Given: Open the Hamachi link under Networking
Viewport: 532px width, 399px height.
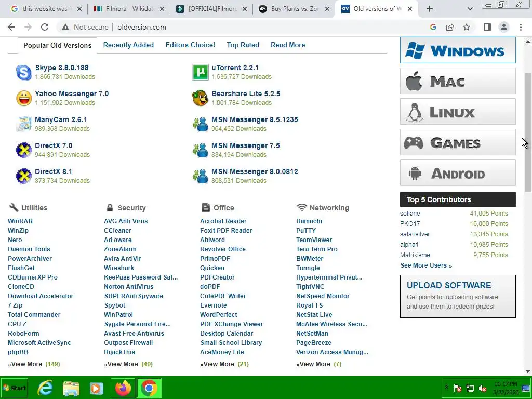Looking at the screenshot, I should [x=309, y=221].
